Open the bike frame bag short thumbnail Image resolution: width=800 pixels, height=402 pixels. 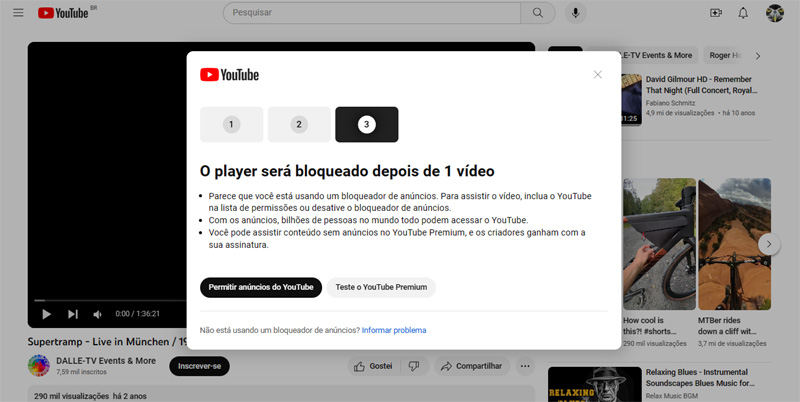(x=659, y=244)
